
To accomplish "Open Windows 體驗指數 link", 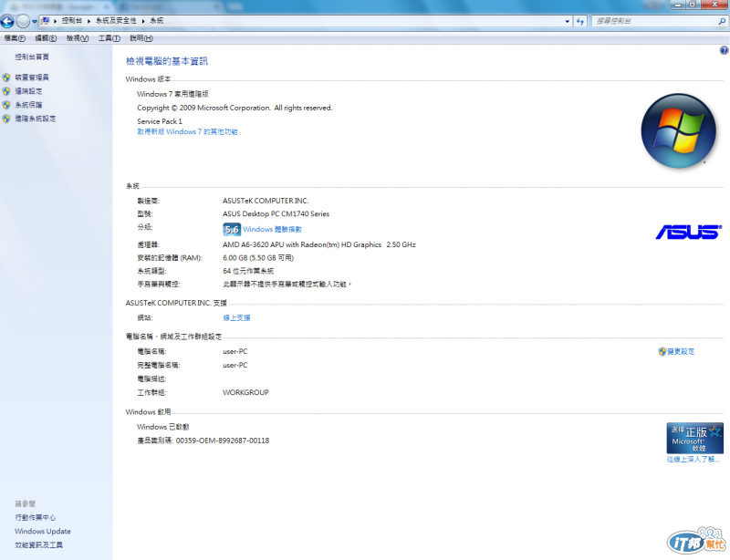I will (272, 229).
